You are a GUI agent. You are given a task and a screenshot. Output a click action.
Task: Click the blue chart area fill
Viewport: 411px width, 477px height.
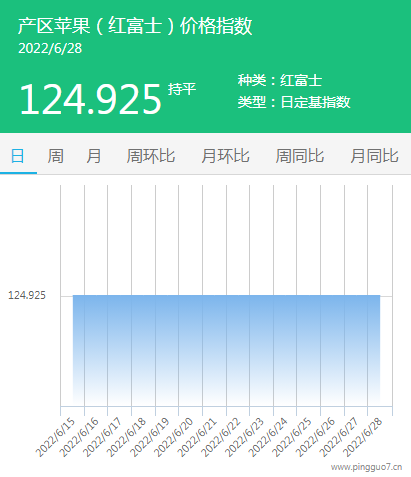tap(226, 350)
